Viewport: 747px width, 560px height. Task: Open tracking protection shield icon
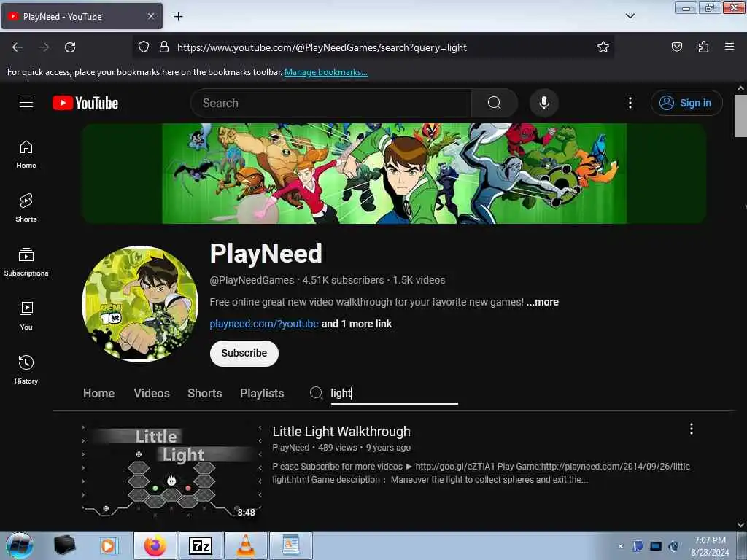[x=144, y=47]
